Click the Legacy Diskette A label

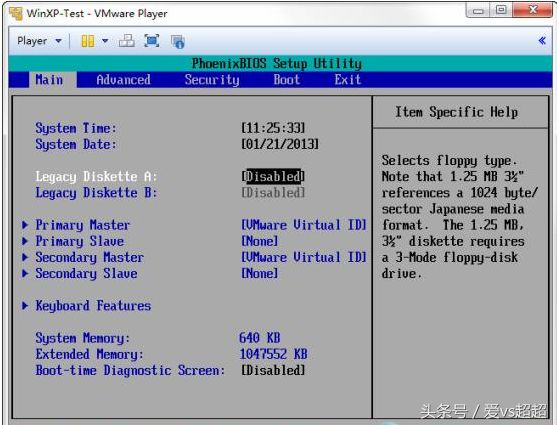[96, 177]
